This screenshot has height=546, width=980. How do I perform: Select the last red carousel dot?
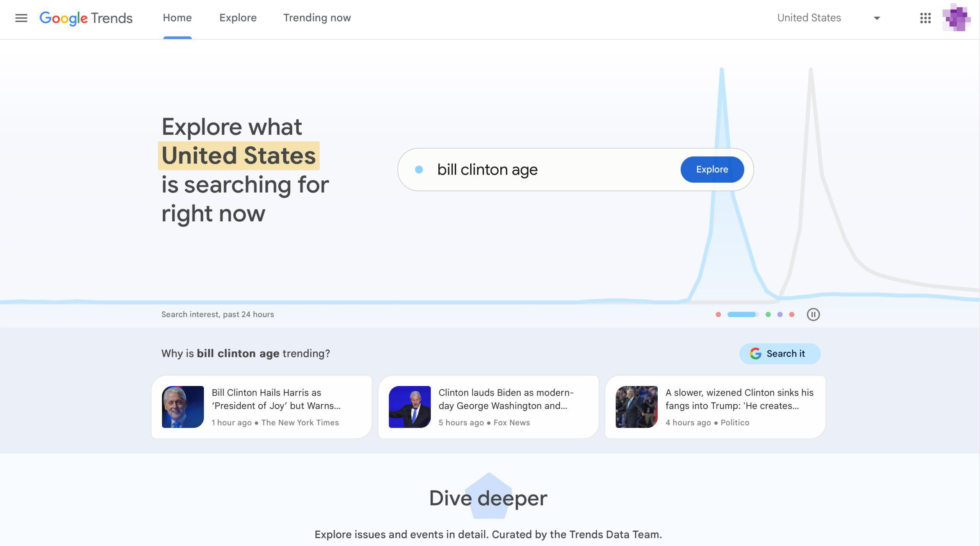tap(792, 314)
